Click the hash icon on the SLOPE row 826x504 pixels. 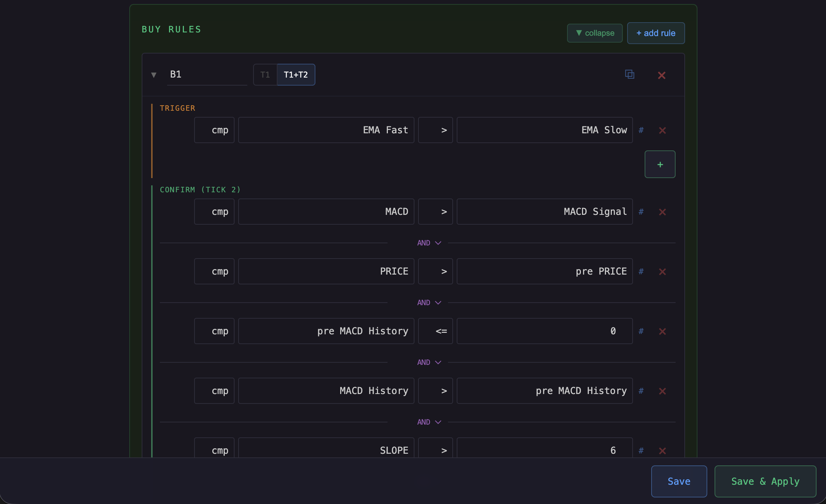[x=641, y=450]
